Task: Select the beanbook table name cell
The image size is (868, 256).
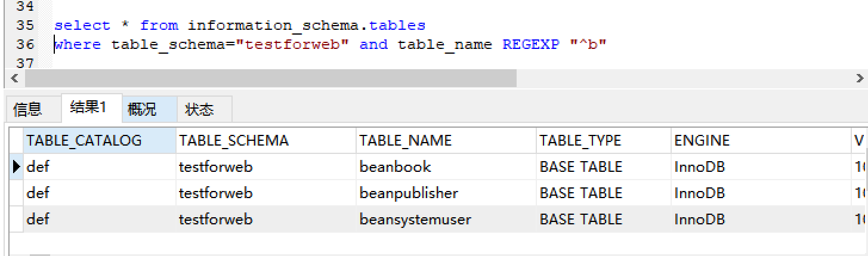Action: pos(446,167)
